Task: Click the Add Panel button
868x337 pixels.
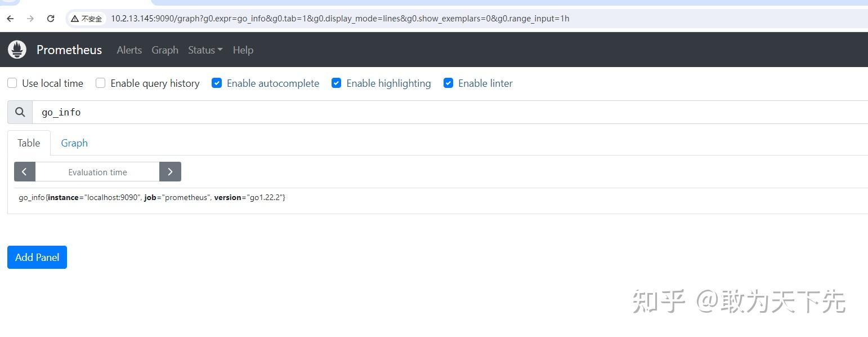Action: point(37,257)
